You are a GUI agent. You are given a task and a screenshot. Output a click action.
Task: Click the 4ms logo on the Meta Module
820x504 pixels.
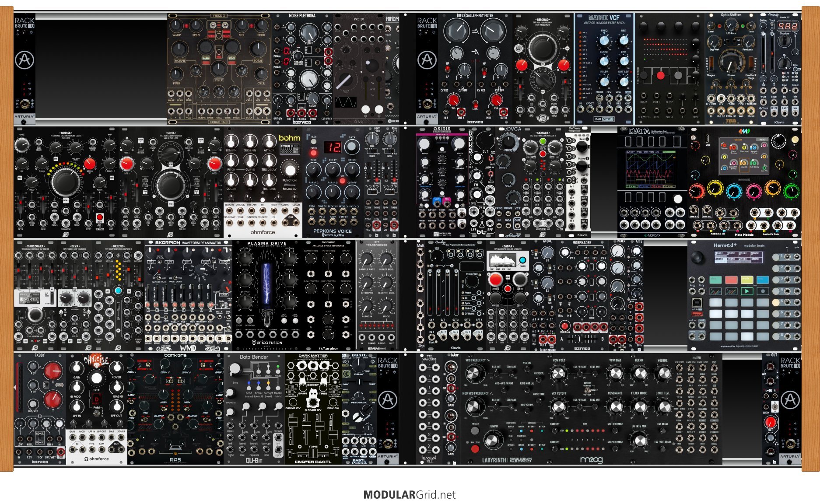click(x=744, y=131)
